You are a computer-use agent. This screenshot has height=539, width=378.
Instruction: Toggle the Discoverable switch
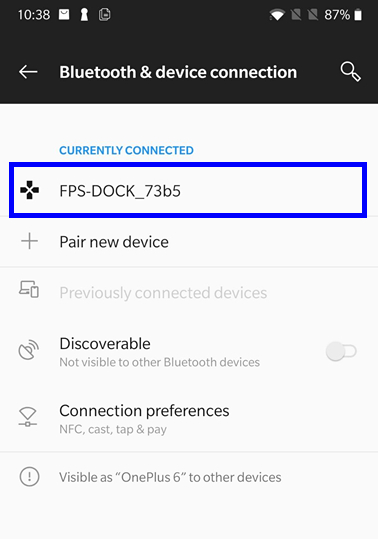tap(341, 351)
